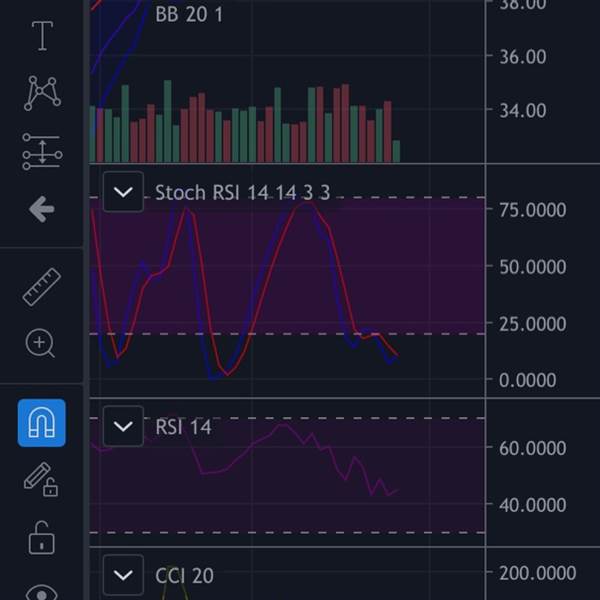Click the BB 20 1 indicator label
The width and height of the screenshot is (600, 600).
[x=189, y=15]
